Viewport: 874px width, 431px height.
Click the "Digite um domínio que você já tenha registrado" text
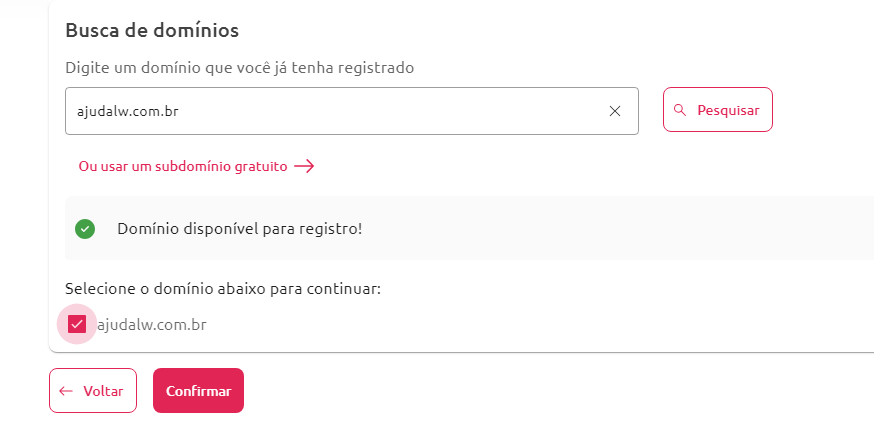point(240,68)
